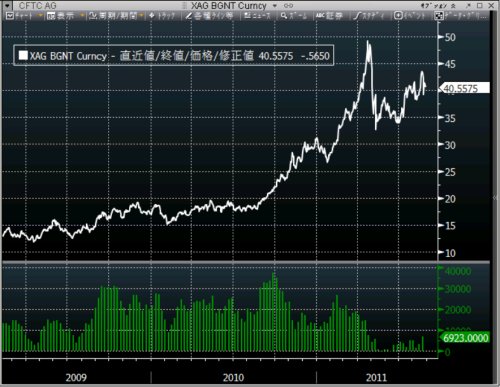The height and width of the screenshot is (387, 500).
Task: Expand the yellow arrow after 周期/期間
Action: coord(141,15)
